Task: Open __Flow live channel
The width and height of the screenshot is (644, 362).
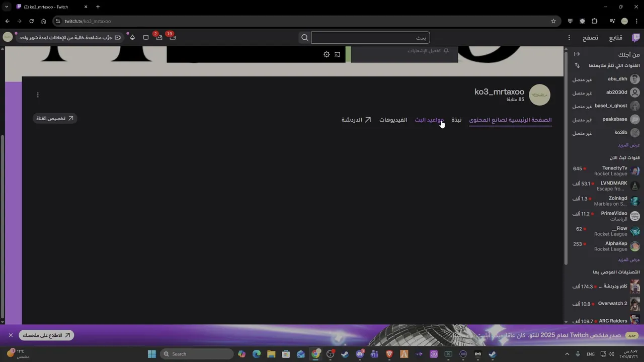Action: pos(606,231)
